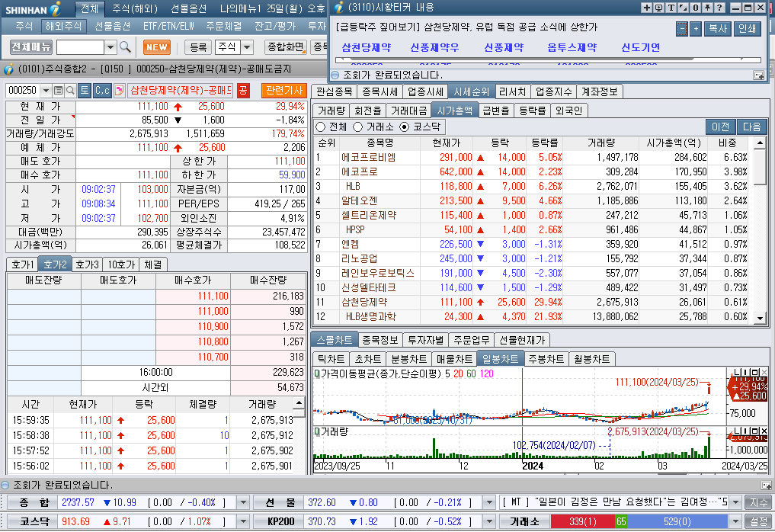The image size is (775, 532).
Task: Open the top menu search box dropdown
Action: [110, 47]
